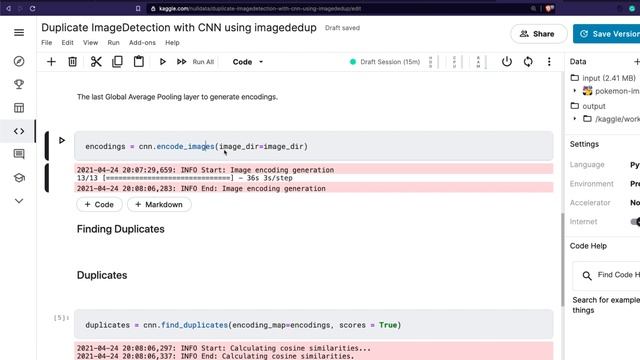Screen dimensions: 640x360
Task: Run the encode_images cell play button
Action: [x=62, y=140]
